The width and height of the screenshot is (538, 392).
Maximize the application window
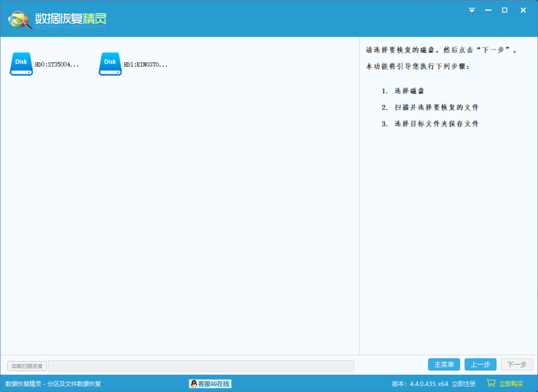tap(505, 10)
